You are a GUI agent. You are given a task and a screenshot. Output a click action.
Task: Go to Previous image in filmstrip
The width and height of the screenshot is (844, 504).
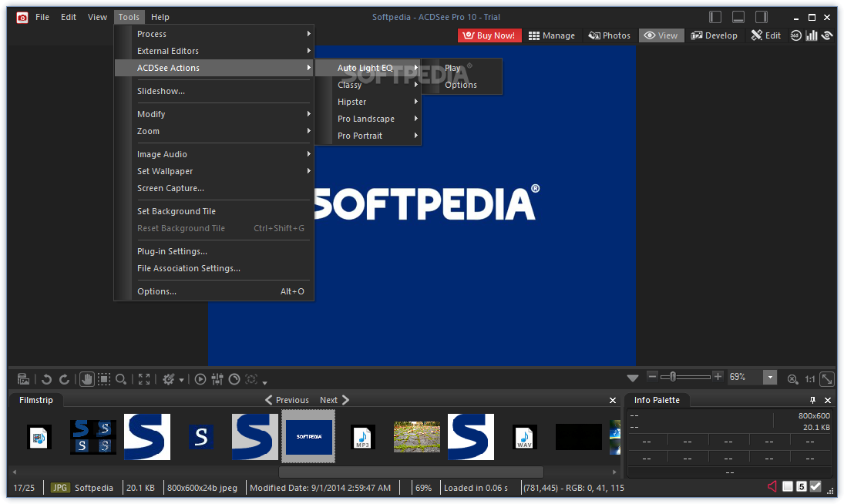(x=287, y=400)
